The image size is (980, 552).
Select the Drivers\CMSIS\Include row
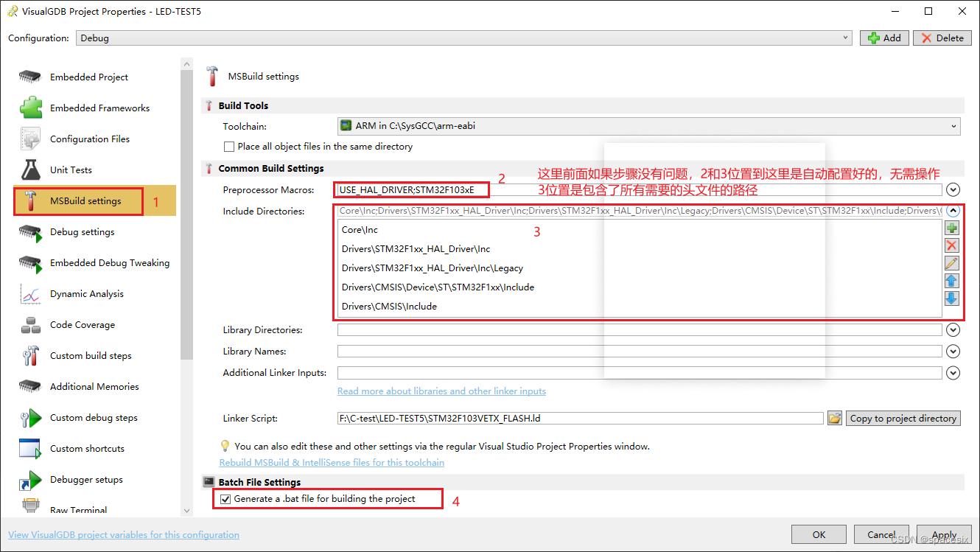click(639, 307)
